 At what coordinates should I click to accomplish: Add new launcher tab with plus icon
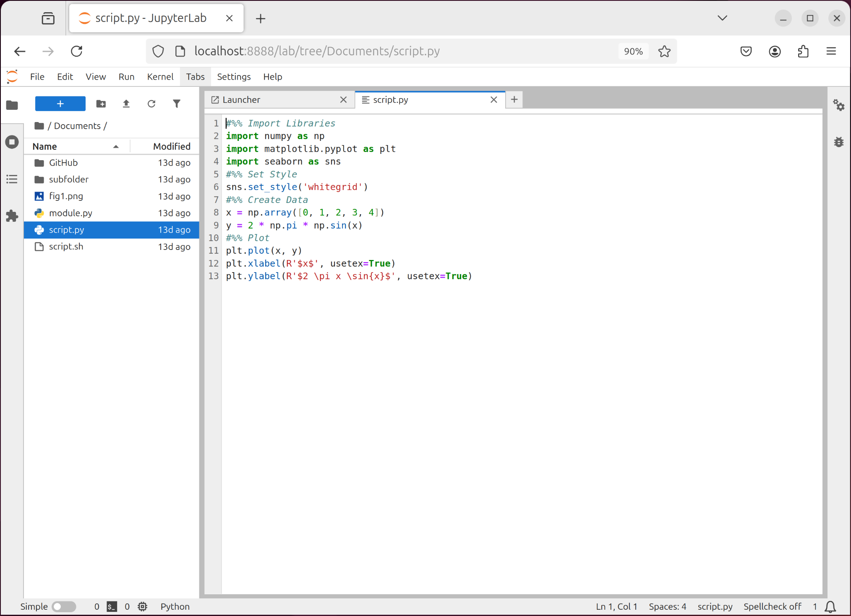[514, 100]
